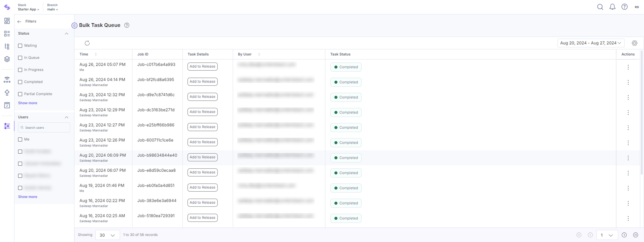The image size is (644, 242).
Task: Check the In Queue status filter
Action: point(20,58)
